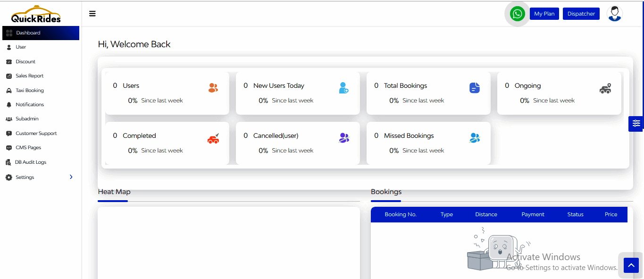This screenshot has width=644, height=279.
Task: Open the Dashboard menu item
Action: 41,33
